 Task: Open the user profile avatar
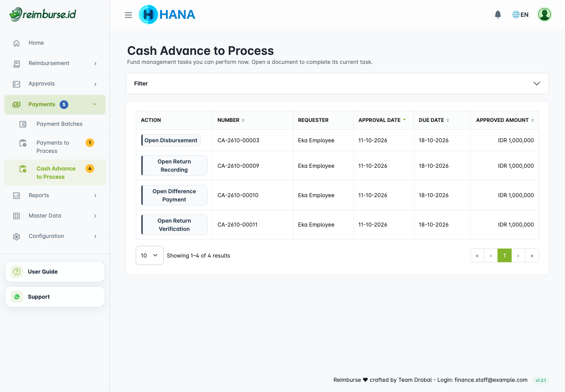tap(545, 15)
